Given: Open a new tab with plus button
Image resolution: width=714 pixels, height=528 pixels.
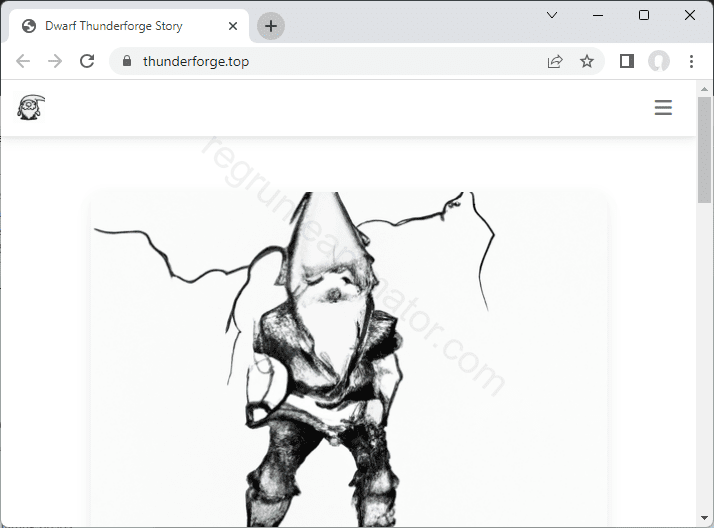Looking at the screenshot, I should [271, 26].
